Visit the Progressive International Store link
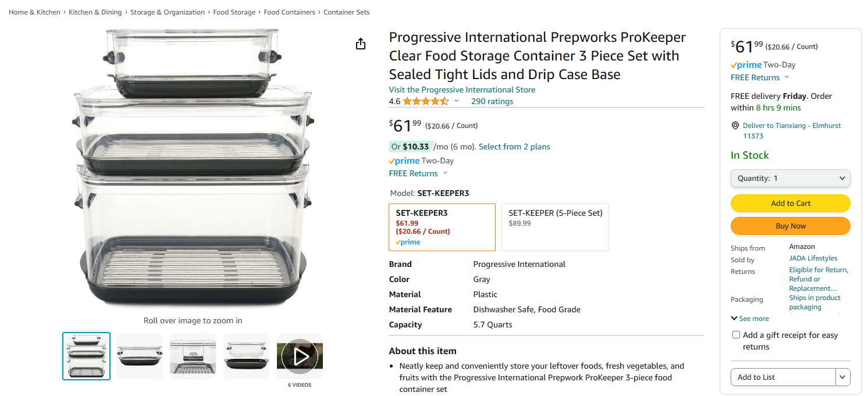Image resolution: width=868 pixels, height=396 pixels. pos(462,90)
